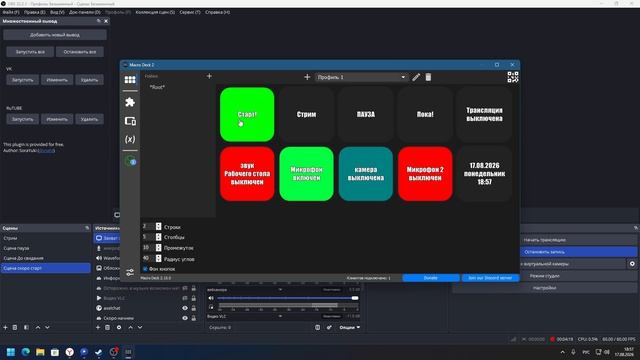Remove selected scene with trash icon

pyautogui.click(x=15, y=327)
